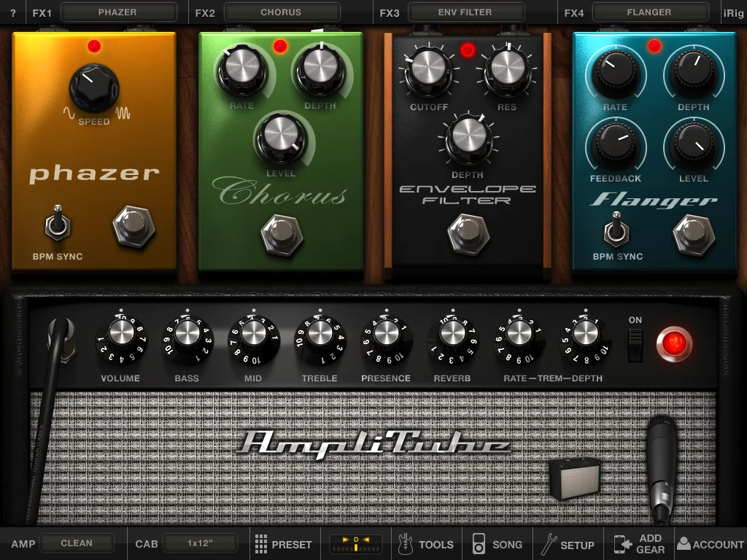Open the FX1 PHAZER effect selector
The image size is (747, 560).
(118, 12)
